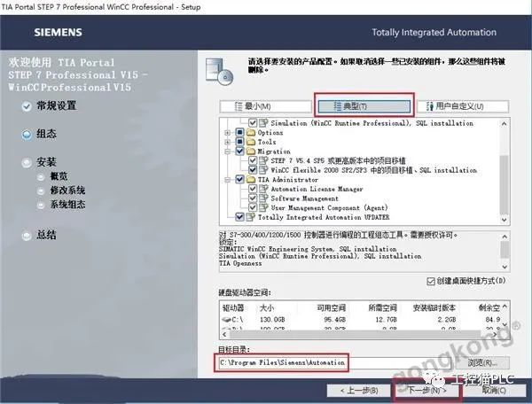Click the 安装 step indicator bullet

click(27, 163)
